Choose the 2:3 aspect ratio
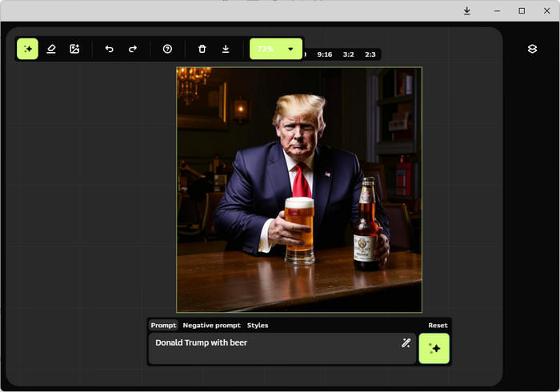 point(370,54)
